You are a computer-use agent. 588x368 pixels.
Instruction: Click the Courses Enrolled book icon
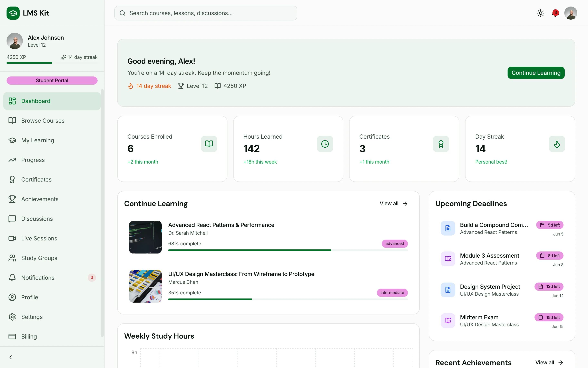click(209, 144)
